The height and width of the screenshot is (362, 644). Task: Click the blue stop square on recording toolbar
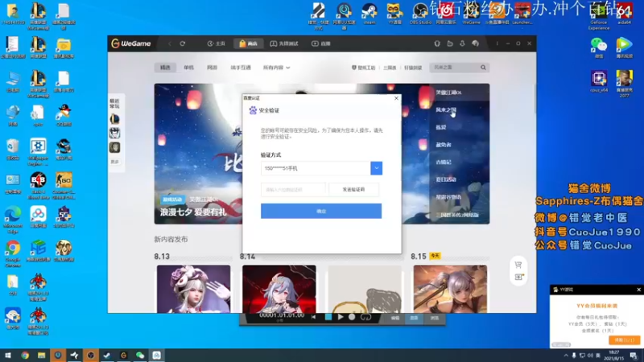tap(328, 317)
